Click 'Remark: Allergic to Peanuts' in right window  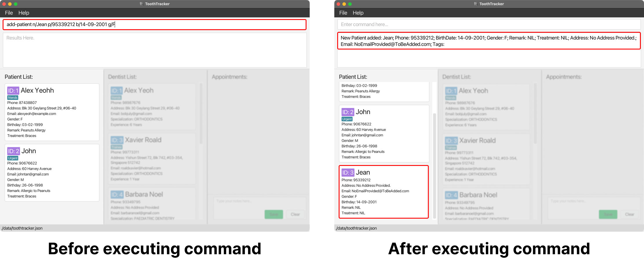[x=363, y=152]
